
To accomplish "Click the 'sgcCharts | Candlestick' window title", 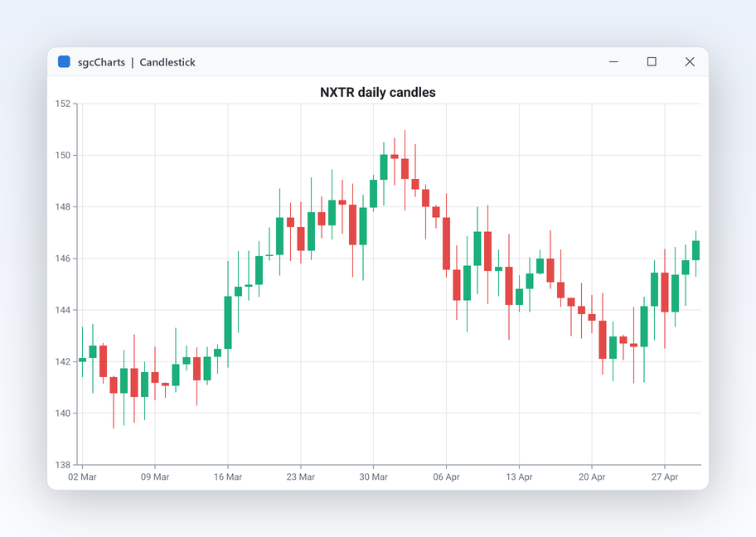I will click(x=137, y=62).
